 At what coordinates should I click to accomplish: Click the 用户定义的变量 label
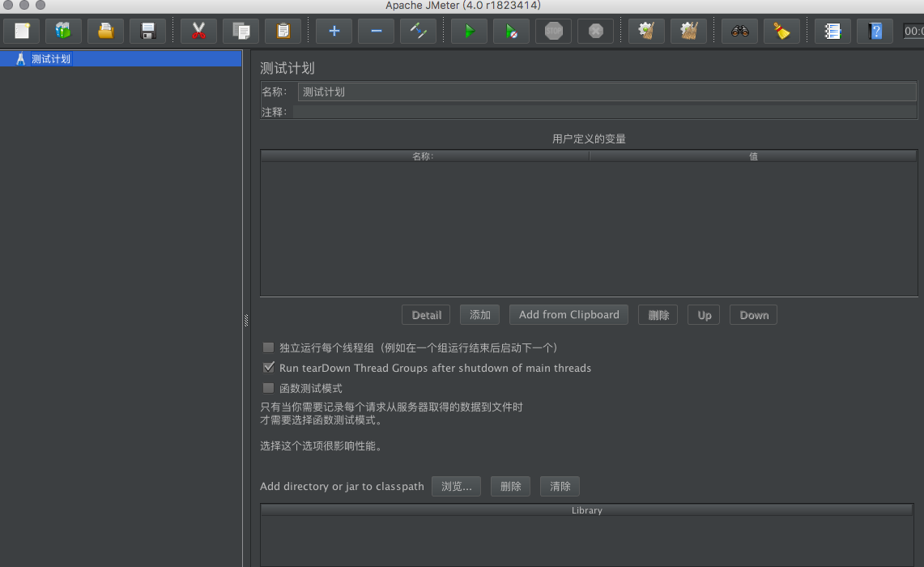coord(589,139)
